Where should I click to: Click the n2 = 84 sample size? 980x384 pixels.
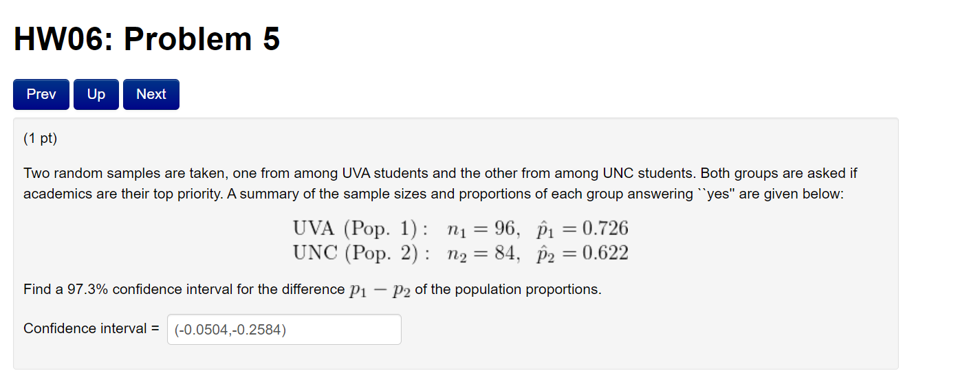point(479,255)
